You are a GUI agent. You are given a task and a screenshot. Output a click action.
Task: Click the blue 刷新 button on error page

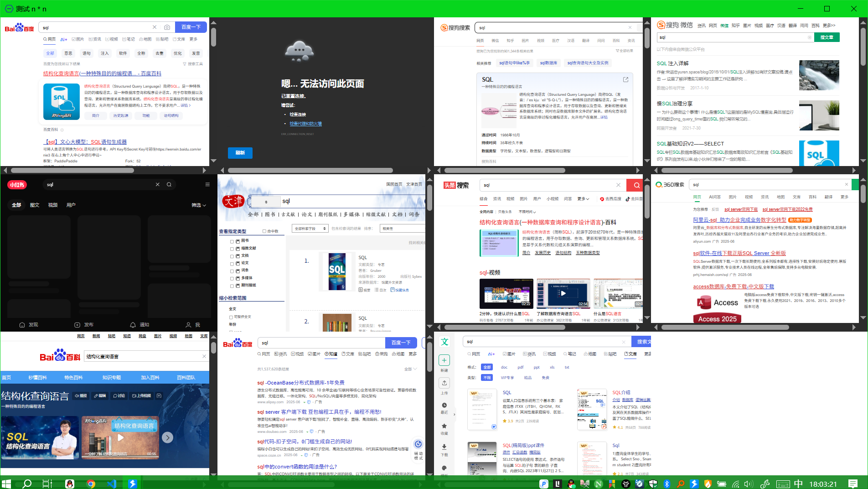point(240,153)
